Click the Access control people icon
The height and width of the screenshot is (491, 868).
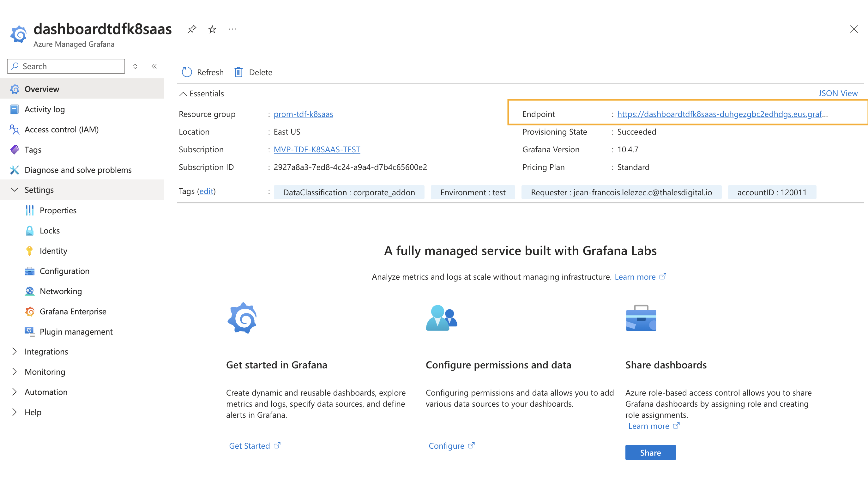click(15, 130)
